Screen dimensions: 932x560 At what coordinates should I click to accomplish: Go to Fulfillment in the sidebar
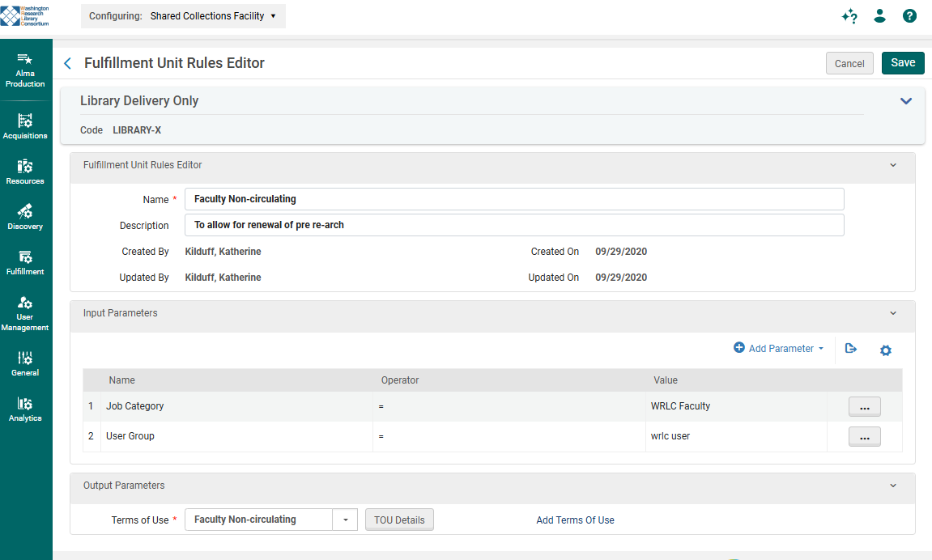click(x=25, y=262)
